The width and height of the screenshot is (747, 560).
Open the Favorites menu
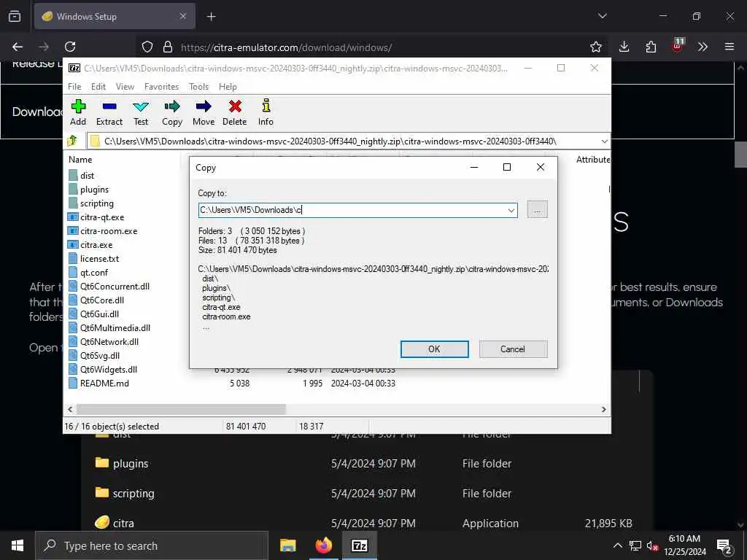click(x=161, y=87)
